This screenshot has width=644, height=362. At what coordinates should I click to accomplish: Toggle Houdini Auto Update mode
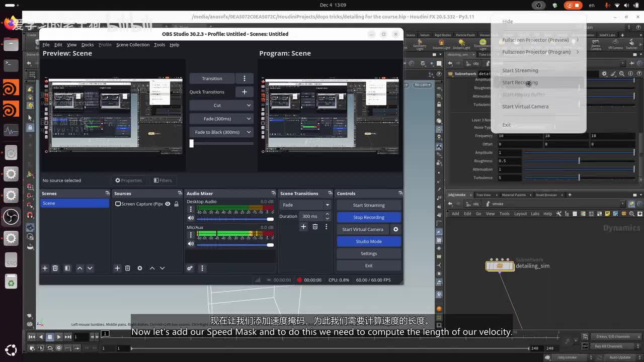point(620,357)
